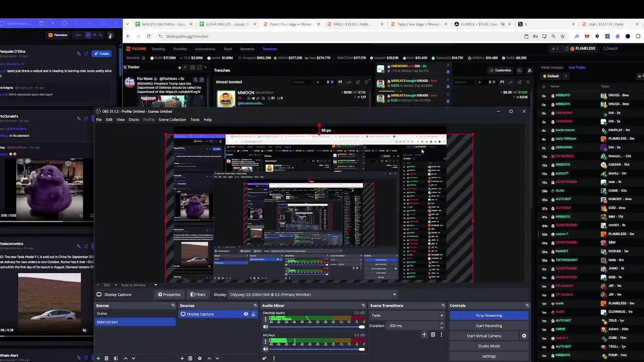Move selected scene up in Scenes dock
The width and height of the screenshot is (644, 362).
coord(125,358)
